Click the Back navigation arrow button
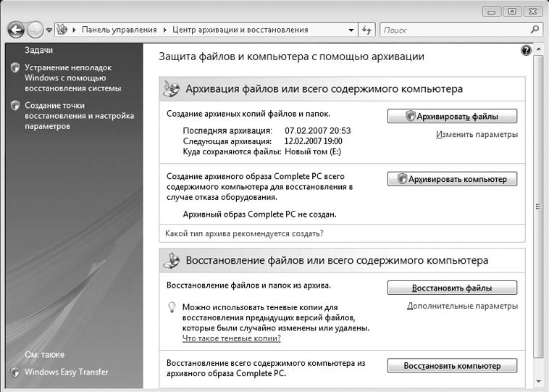 pos(16,30)
